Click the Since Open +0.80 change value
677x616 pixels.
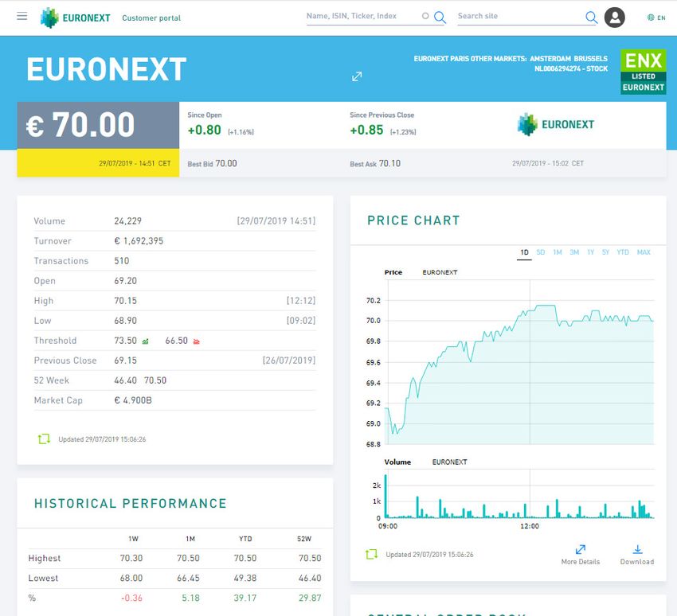pyautogui.click(x=204, y=130)
